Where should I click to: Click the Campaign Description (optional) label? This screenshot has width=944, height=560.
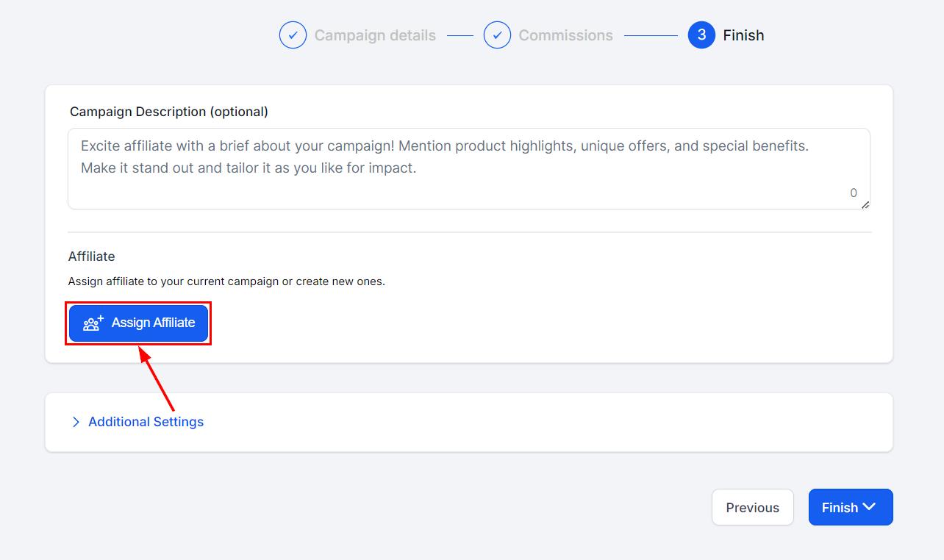168,112
